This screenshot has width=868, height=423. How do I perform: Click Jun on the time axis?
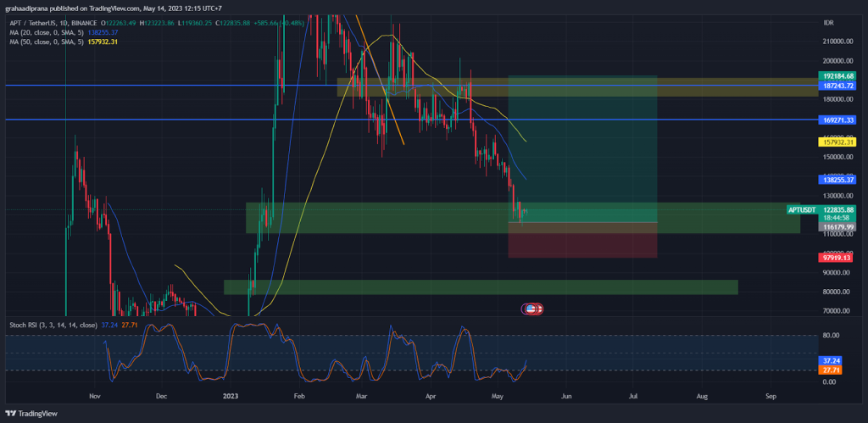point(565,397)
